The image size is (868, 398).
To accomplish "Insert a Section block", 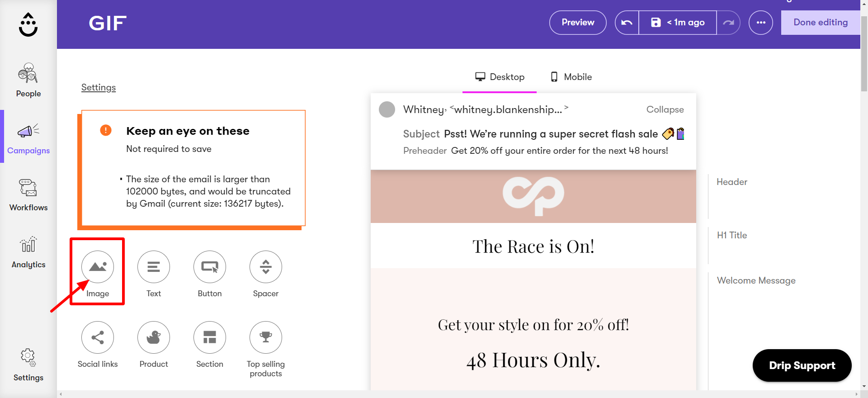I will 209,337.
